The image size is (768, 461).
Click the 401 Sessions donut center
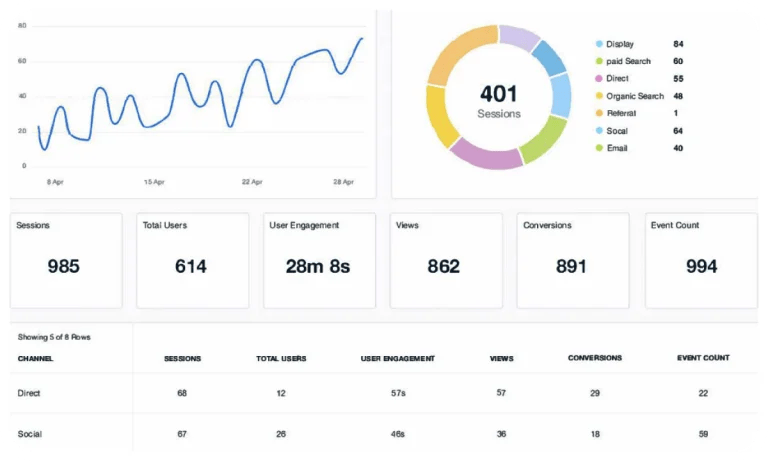(499, 101)
